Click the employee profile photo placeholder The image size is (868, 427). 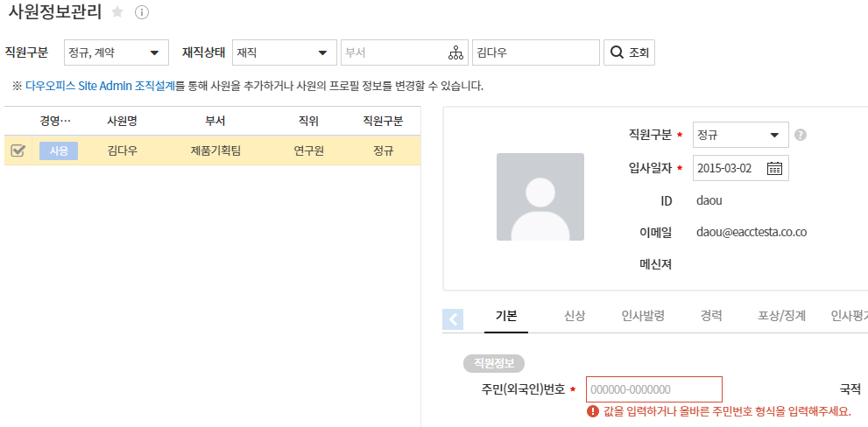(540, 197)
